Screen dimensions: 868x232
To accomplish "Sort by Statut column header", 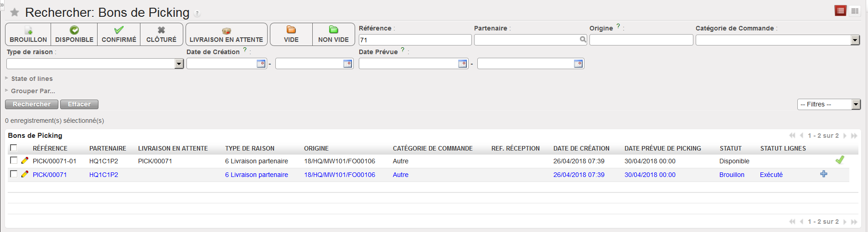I will pos(731,148).
